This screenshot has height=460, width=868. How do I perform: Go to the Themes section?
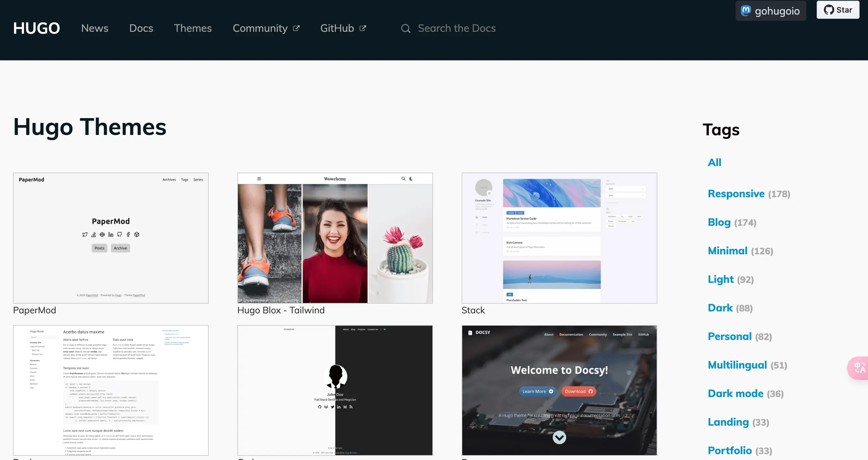click(193, 28)
